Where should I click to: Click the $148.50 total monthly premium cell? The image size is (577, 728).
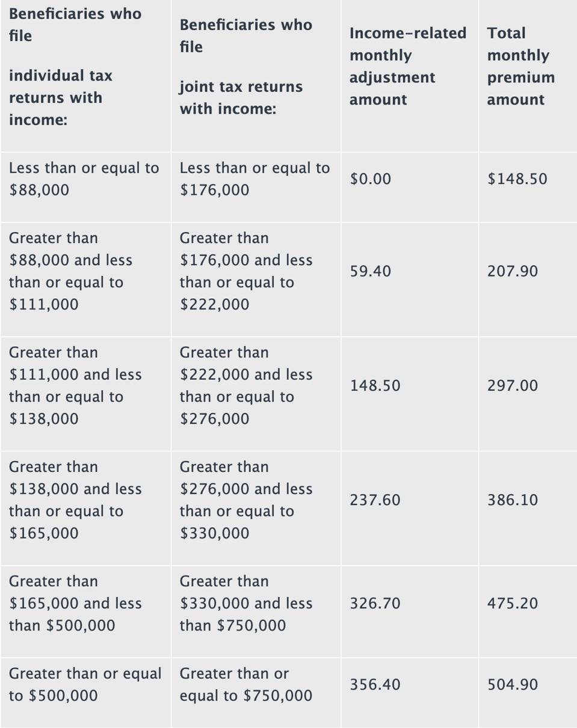(x=517, y=179)
